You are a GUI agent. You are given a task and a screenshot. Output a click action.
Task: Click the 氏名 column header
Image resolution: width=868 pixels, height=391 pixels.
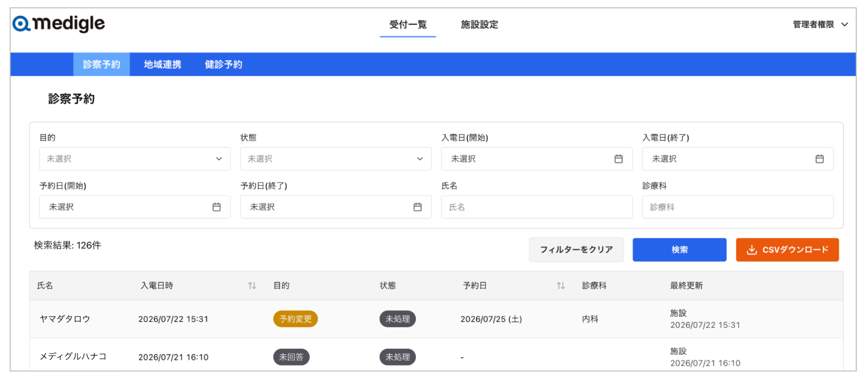pos(45,286)
